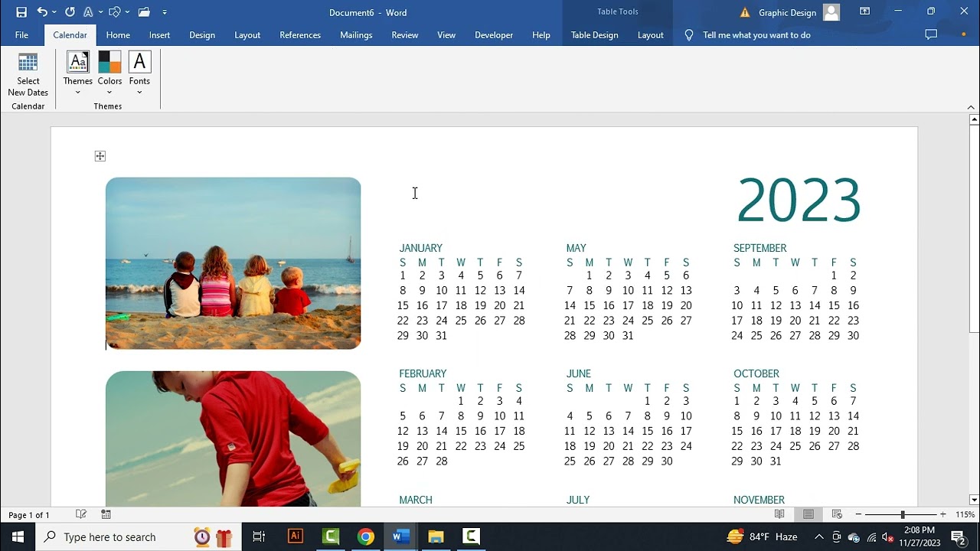
Task: Open Table Tools Layout tab
Action: pyautogui.click(x=651, y=35)
